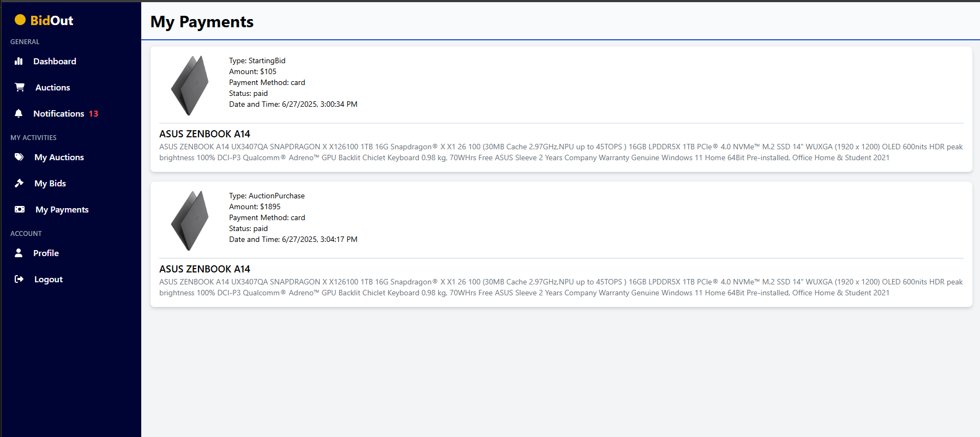This screenshot has height=437, width=980.
Task: Click the My Payments page heading
Action: click(202, 22)
